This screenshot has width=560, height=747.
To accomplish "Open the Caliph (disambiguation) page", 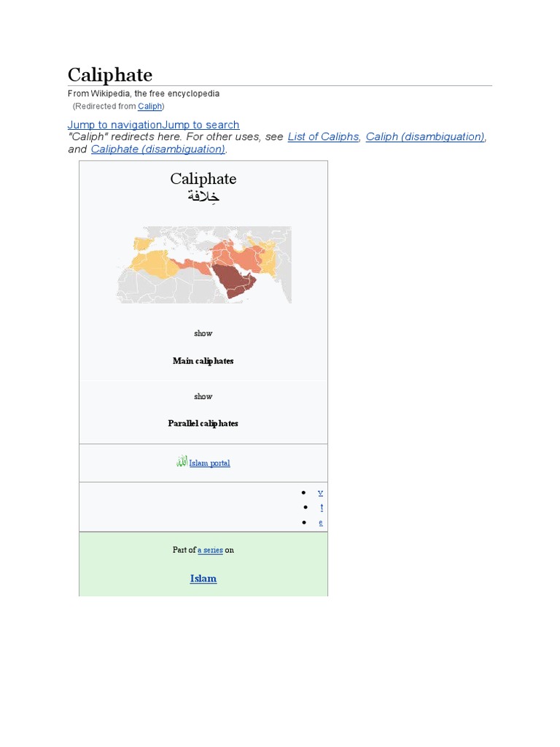I will (425, 137).
